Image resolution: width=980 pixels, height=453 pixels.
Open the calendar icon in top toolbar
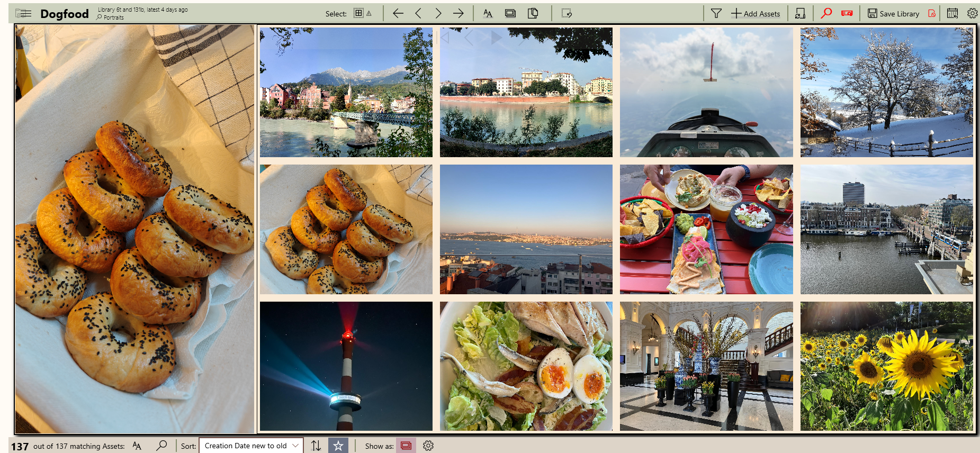point(952,14)
